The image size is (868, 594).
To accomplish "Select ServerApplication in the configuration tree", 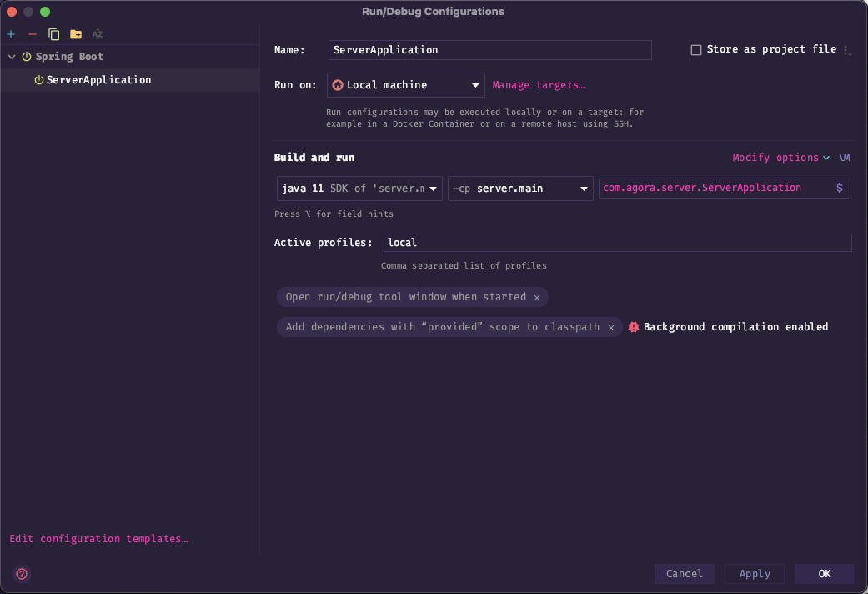I will (x=98, y=80).
